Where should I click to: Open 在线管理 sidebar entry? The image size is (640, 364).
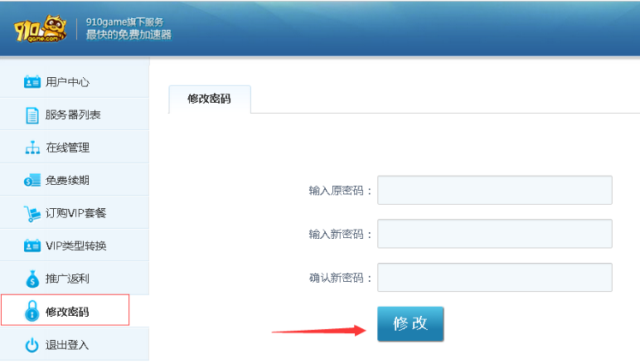[x=67, y=148]
